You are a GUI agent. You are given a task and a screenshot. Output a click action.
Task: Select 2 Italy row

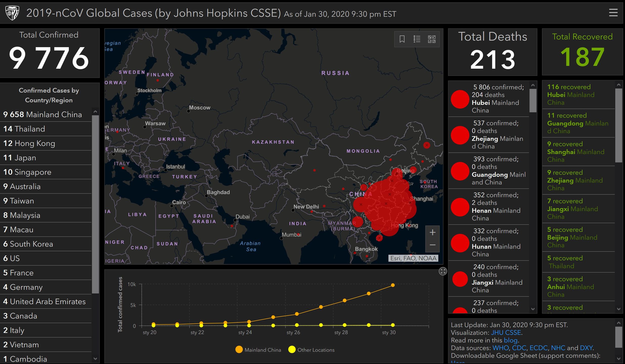46,330
